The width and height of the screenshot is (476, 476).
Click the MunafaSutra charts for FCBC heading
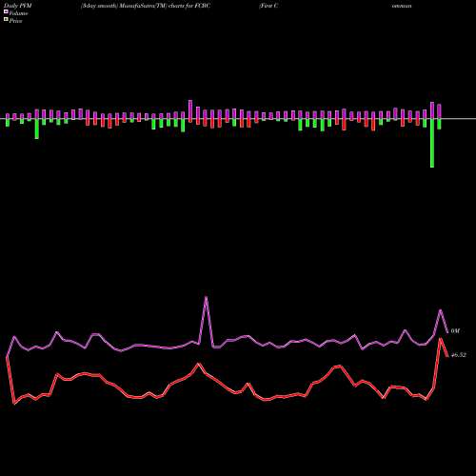[146, 6]
